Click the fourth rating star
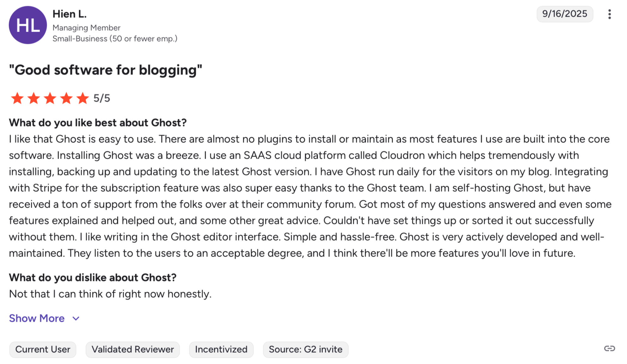 coord(67,98)
